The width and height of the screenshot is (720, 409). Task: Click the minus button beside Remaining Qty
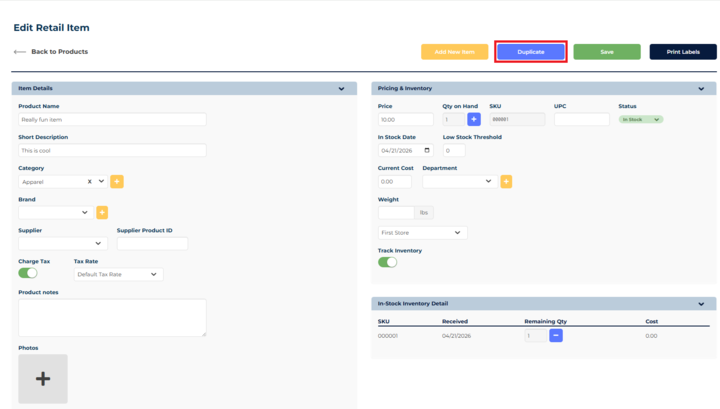pyautogui.click(x=556, y=335)
